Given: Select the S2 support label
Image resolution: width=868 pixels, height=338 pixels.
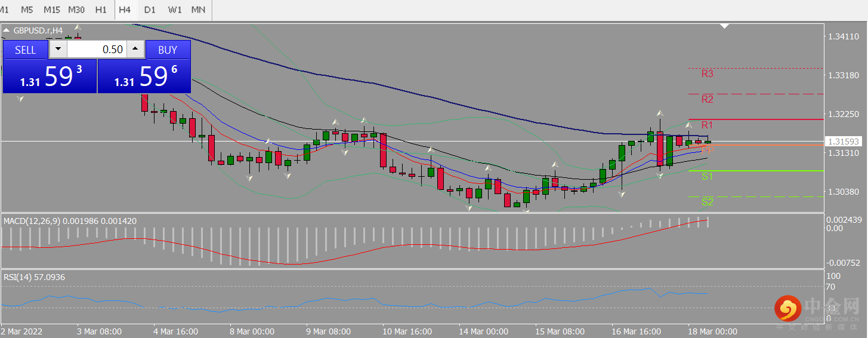Looking at the screenshot, I should pos(708,202).
